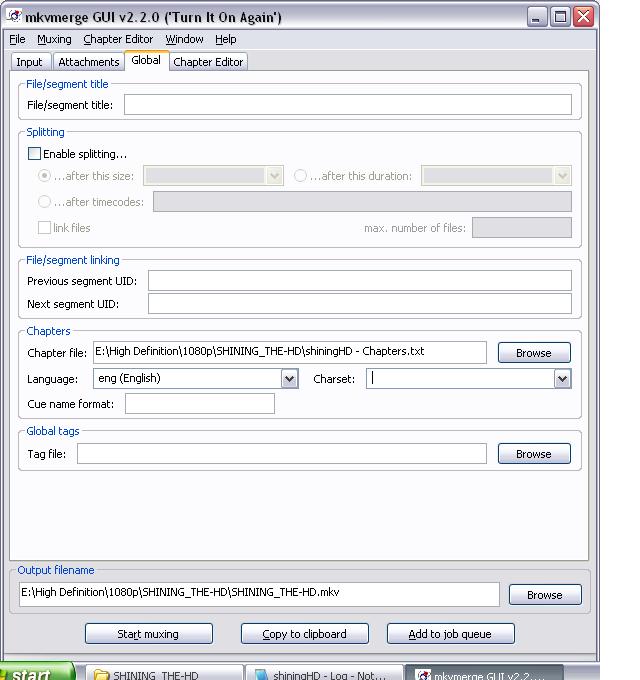The height and width of the screenshot is (680, 640).
Task: Switch to shiningHD Log Notepad window in taskbar
Action: 324,673
